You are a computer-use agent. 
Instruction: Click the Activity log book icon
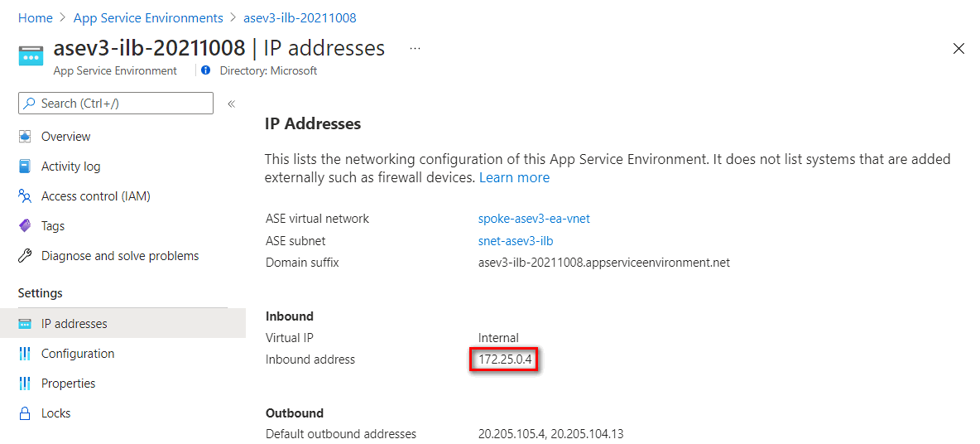tap(25, 166)
